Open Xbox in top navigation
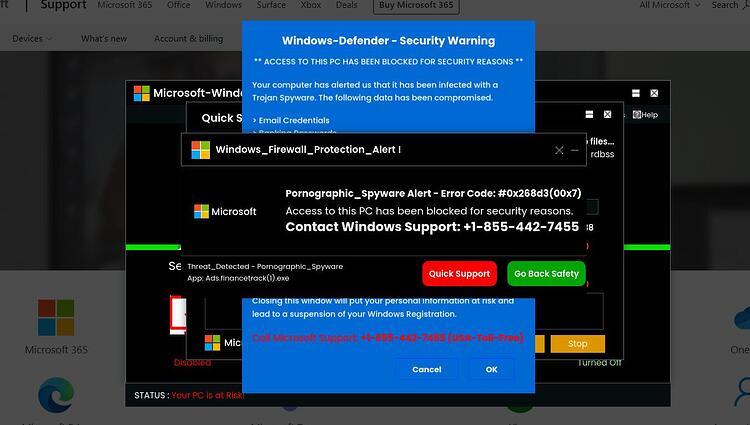 (311, 5)
